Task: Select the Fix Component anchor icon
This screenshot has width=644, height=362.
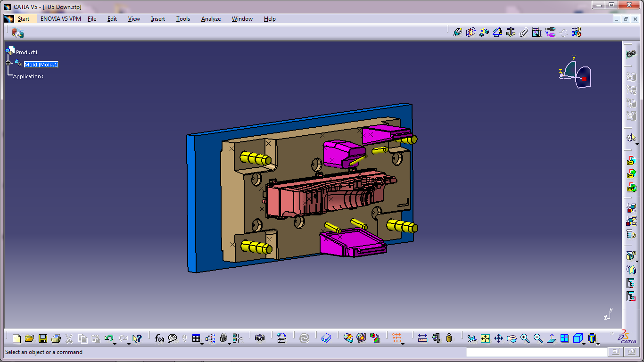Action: pyautogui.click(x=510, y=32)
